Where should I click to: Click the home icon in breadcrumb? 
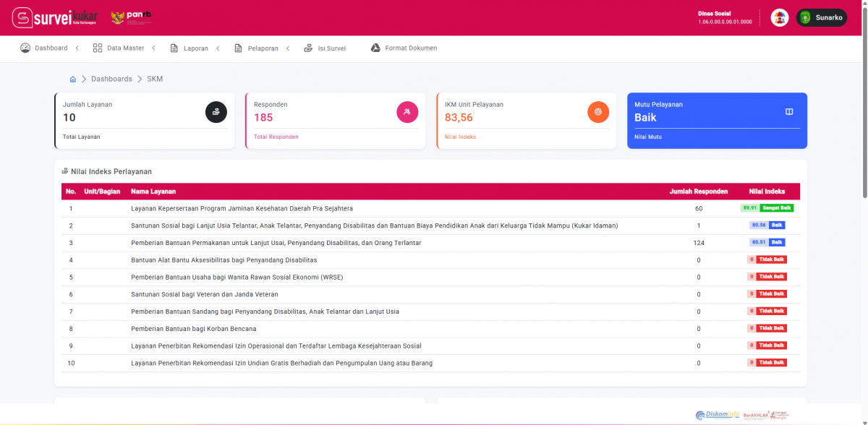coord(73,79)
